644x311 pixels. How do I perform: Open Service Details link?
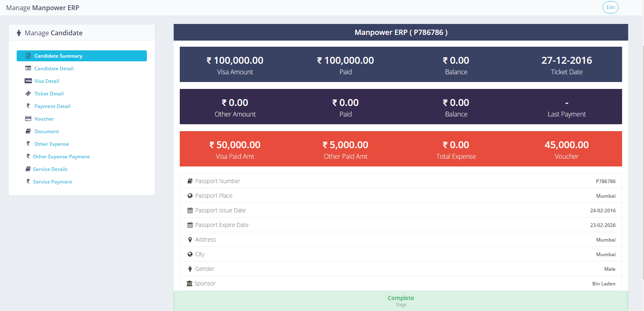click(50, 169)
